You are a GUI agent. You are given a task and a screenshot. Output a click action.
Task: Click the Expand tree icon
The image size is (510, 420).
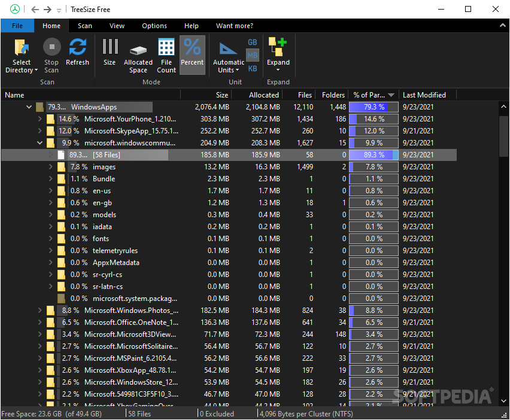pyautogui.click(x=277, y=47)
